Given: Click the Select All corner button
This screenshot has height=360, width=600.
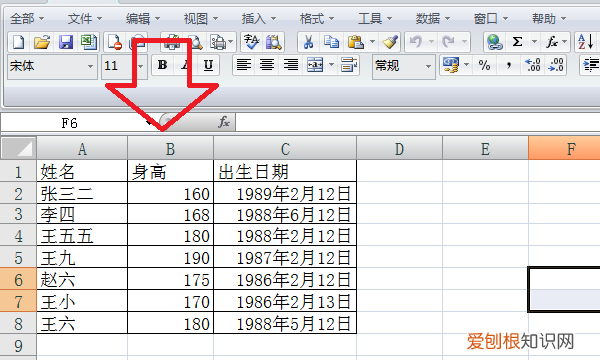Looking at the screenshot, I should pyautogui.click(x=18, y=148).
